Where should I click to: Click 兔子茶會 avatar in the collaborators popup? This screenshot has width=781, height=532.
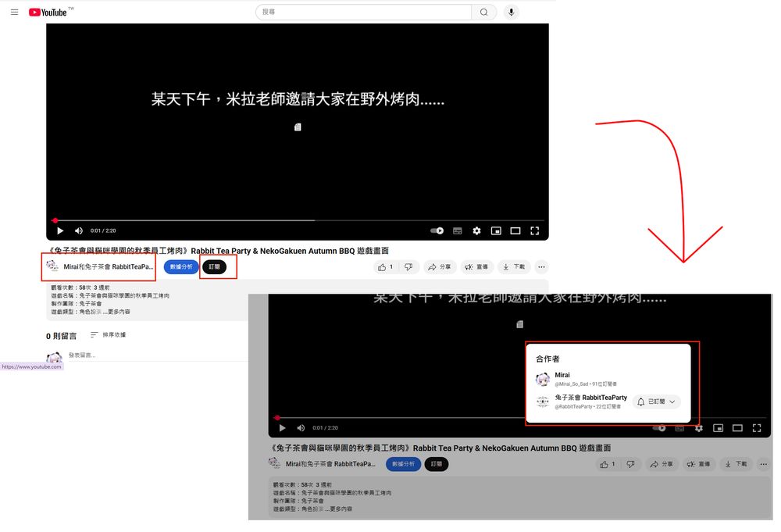coord(543,402)
